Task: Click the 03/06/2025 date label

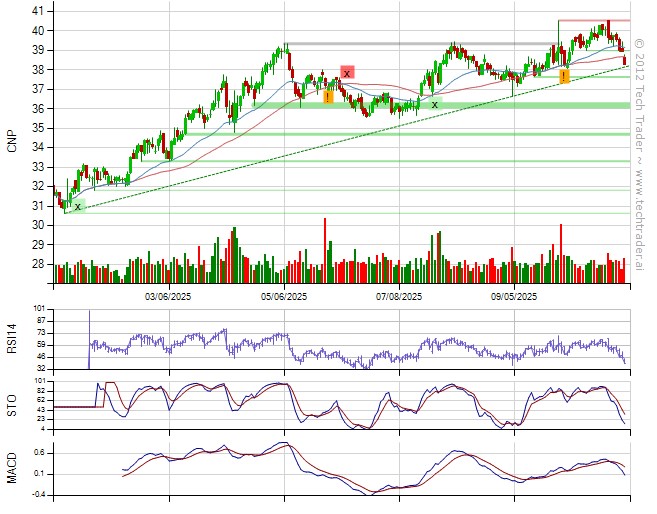Action: [x=170, y=296]
